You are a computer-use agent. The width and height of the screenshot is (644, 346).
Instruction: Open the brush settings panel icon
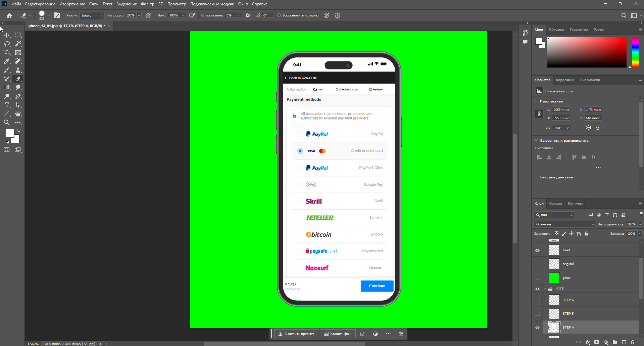coord(57,15)
